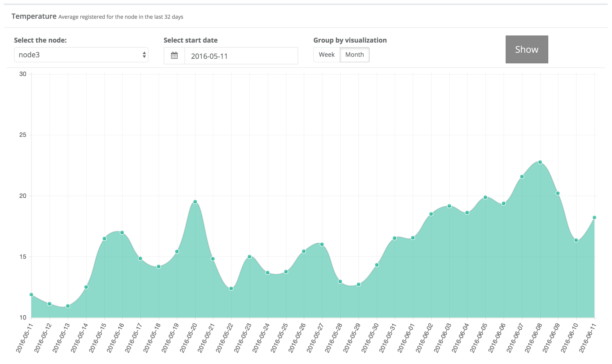Click the data point for 2016-06-08 peak
The height and width of the screenshot is (364, 612).
(x=540, y=162)
